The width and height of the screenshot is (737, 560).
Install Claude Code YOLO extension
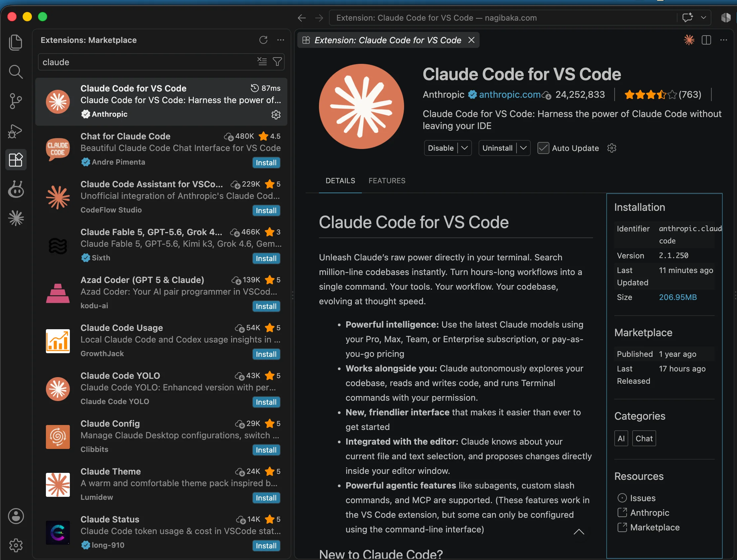[x=266, y=402]
